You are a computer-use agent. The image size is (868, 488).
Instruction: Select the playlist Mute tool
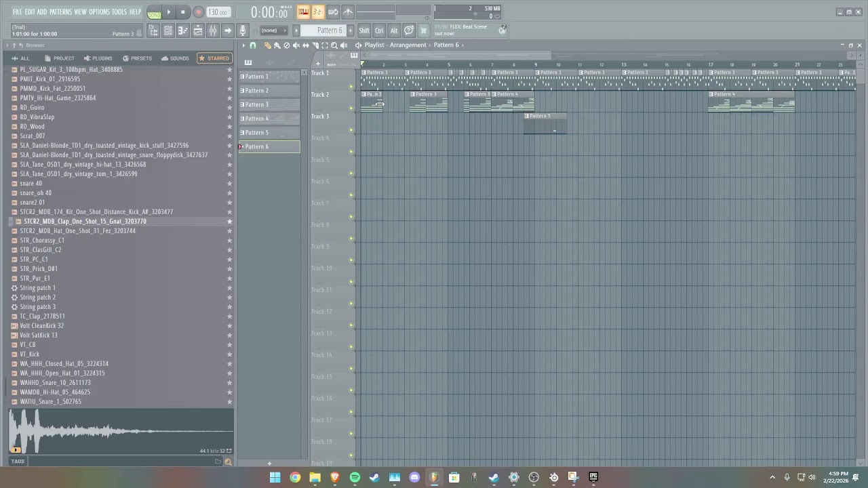[x=296, y=45]
